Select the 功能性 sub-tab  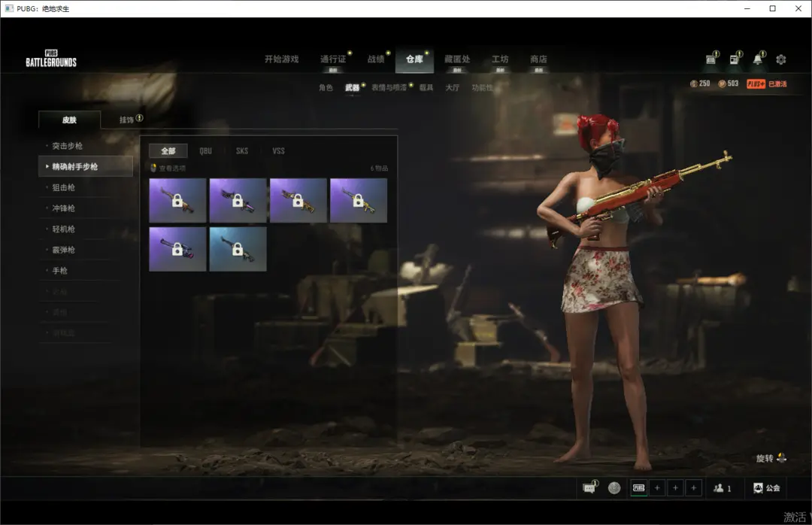(482, 87)
